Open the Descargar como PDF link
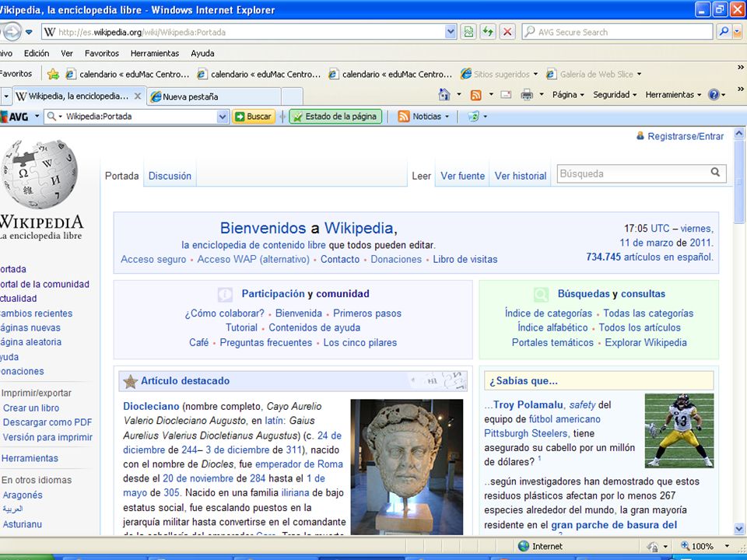Viewport: 747px width, 560px height. (47, 422)
